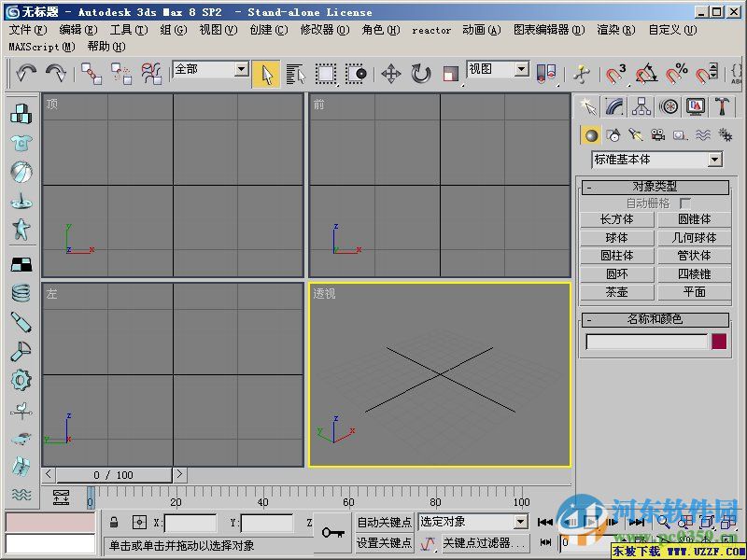This screenshot has height=560, width=747.
Task: Create a 茶壶 (Teapot) object
Action: (x=617, y=291)
